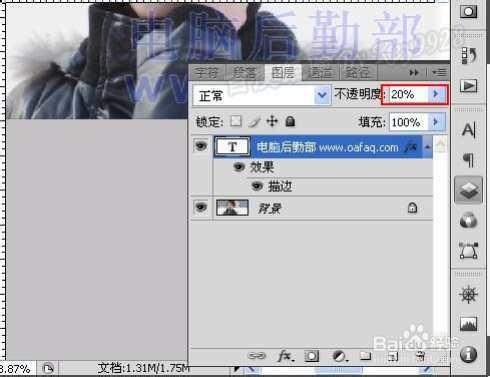
Task: Open the info panel icon
Action: tap(468, 354)
